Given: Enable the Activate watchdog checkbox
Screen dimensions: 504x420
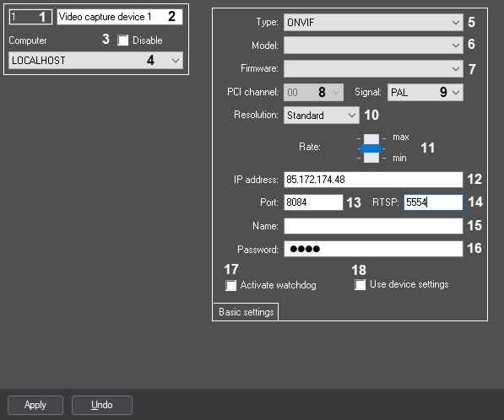Looking at the screenshot, I should (x=230, y=285).
